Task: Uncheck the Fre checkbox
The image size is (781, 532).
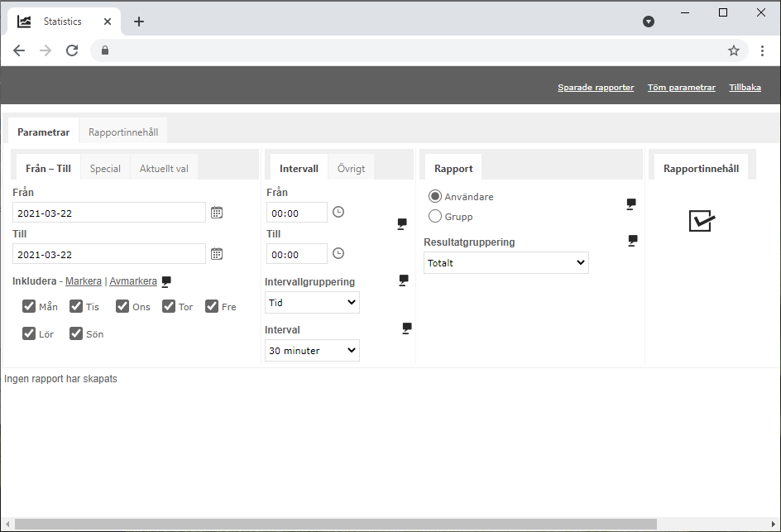Action: [212, 306]
